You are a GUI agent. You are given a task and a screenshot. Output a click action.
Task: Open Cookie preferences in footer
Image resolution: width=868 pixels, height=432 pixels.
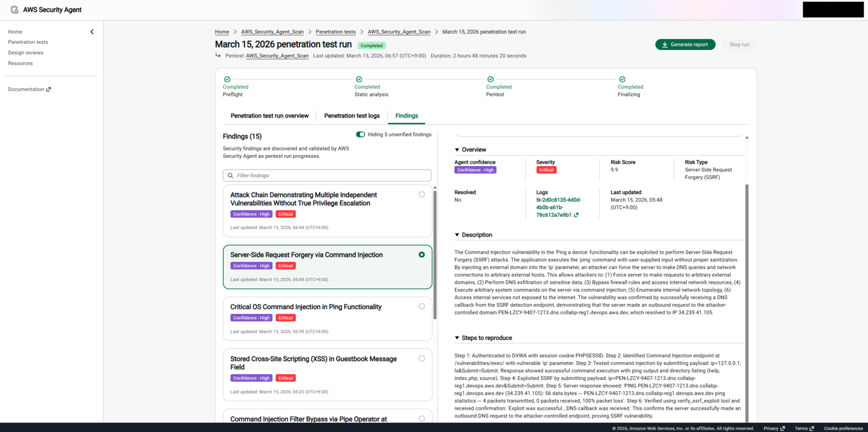(x=843, y=428)
